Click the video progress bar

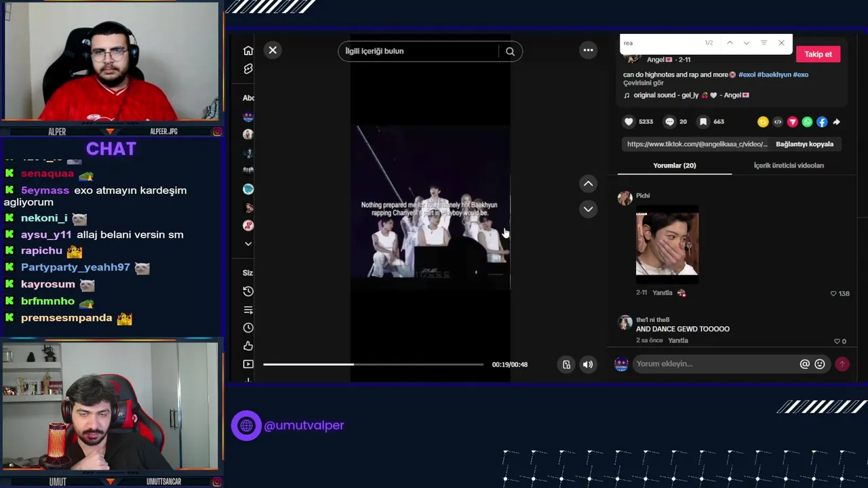click(x=373, y=365)
